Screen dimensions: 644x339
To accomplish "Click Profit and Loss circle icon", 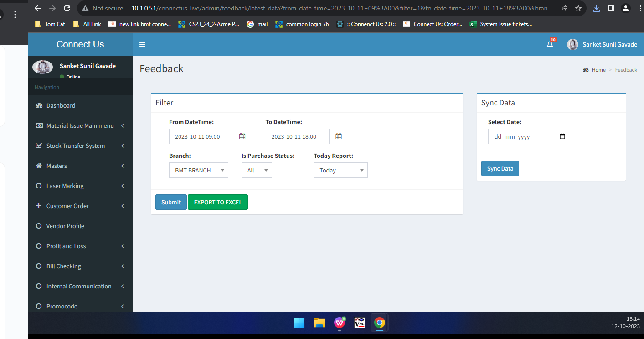I will (x=39, y=246).
